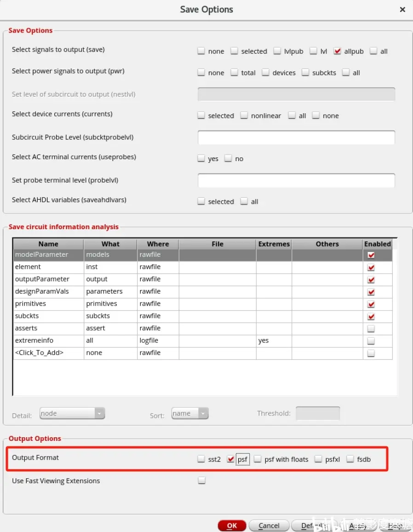Click the Where column header

[158, 244]
